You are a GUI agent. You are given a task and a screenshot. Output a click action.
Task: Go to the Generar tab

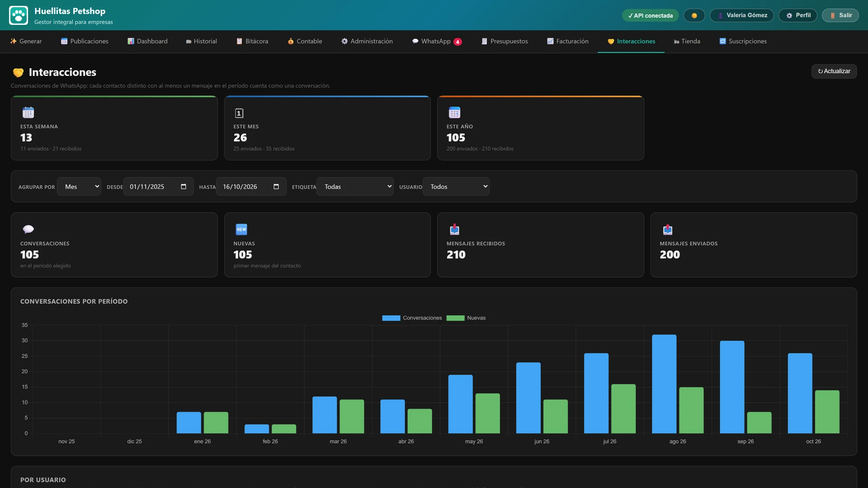point(26,41)
